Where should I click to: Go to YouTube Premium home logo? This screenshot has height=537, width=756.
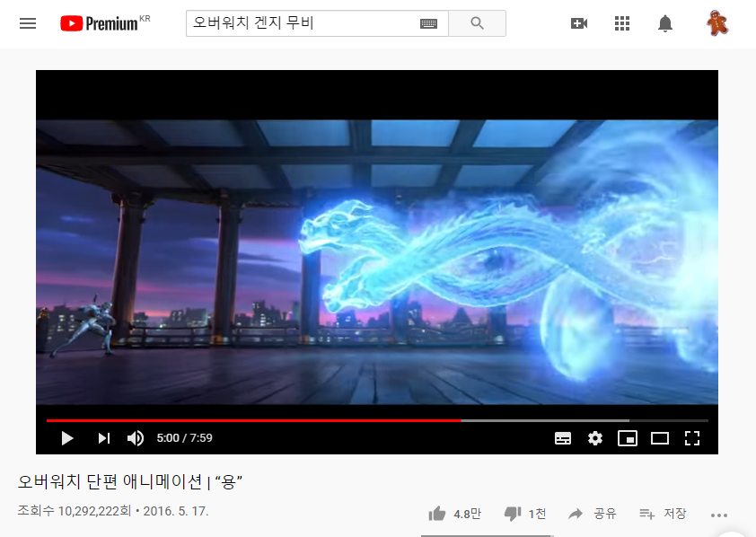pyautogui.click(x=105, y=23)
